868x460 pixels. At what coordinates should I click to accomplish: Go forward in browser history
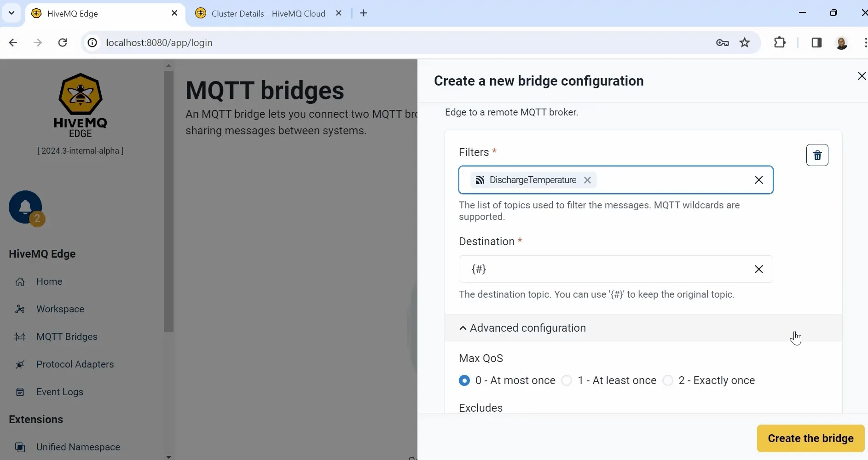coord(38,43)
